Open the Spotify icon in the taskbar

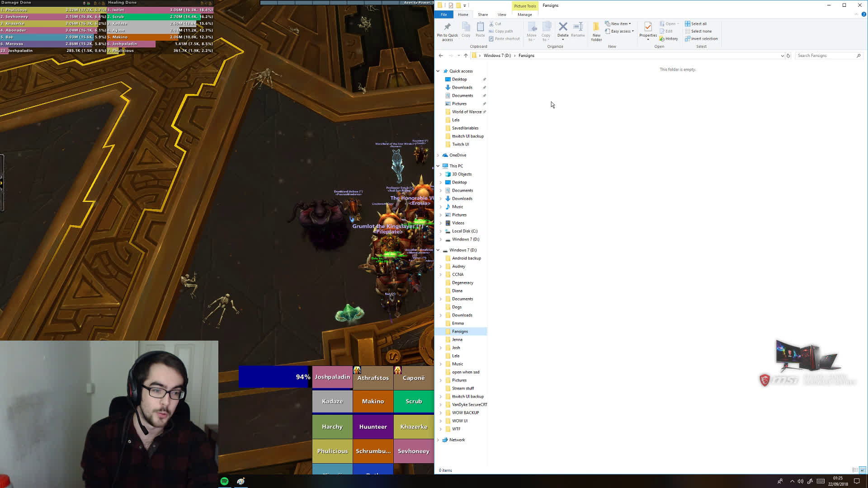click(225, 481)
